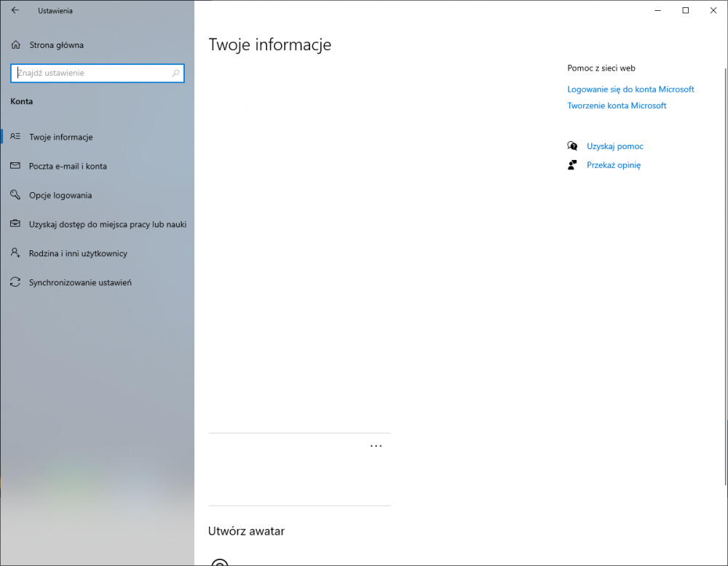Click the Przekaż opinię feedback icon
The width and height of the screenshot is (728, 566).
pos(573,164)
